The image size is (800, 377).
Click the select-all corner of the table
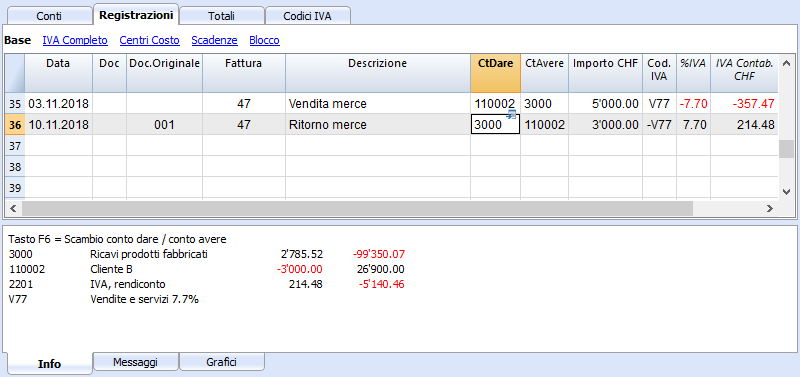(15, 73)
